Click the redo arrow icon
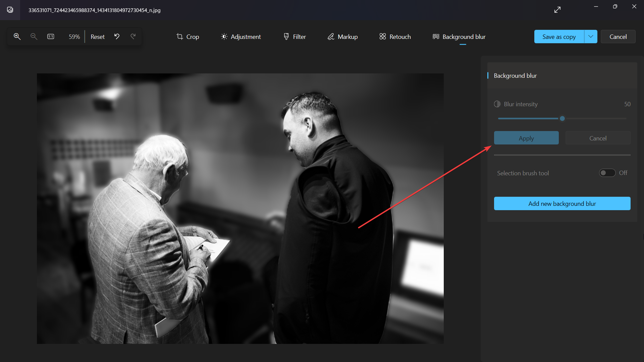 (133, 37)
